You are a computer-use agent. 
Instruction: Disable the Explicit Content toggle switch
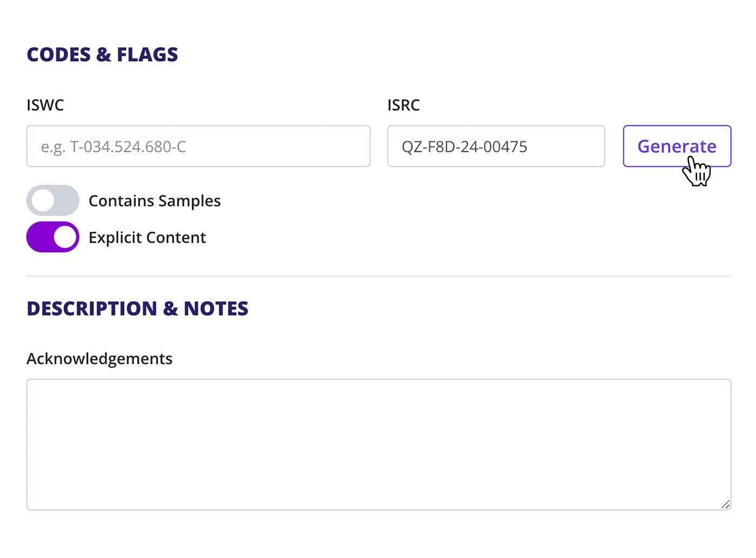point(52,237)
